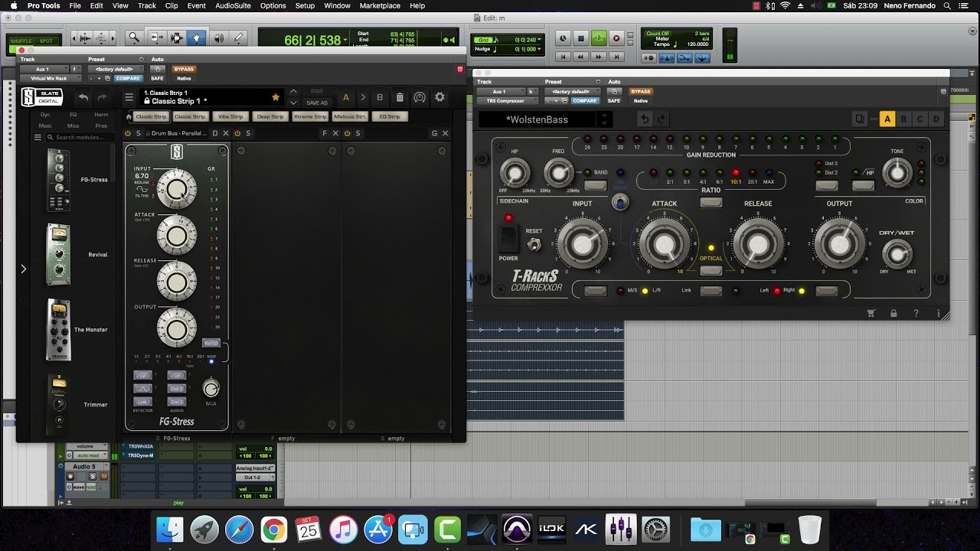Open Google Chrome from the Dock
Viewport: 980px width, 551px height.
click(x=273, y=529)
